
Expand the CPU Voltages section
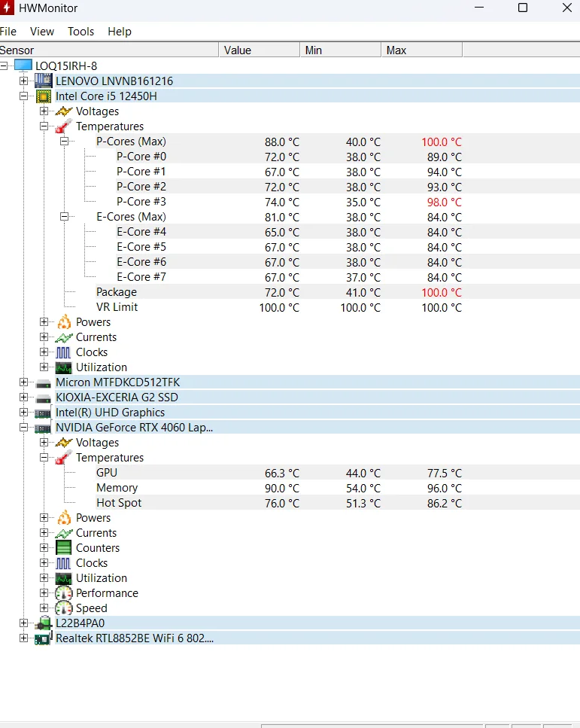coord(44,111)
